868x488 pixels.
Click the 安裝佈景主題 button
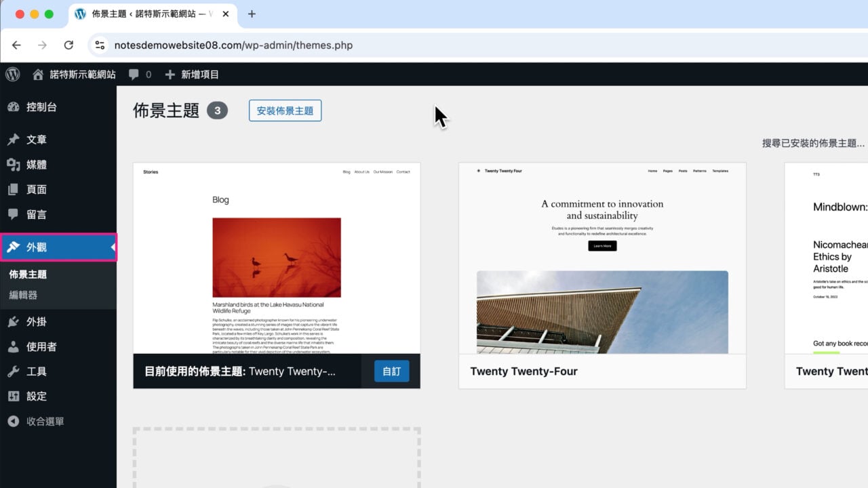click(285, 110)
